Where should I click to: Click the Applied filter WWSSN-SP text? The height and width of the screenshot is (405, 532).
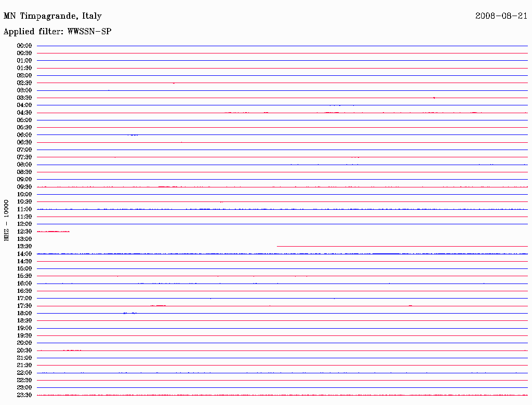[x=57, y=31]
